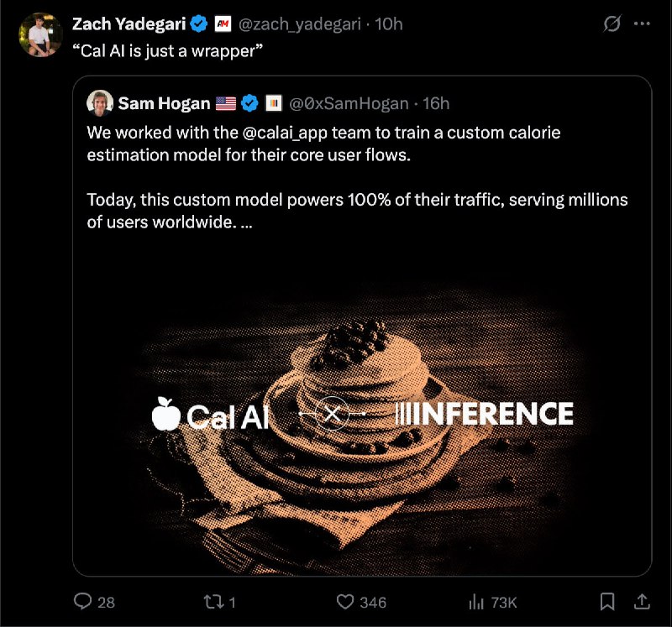Click the Grok icon on the tweet
This screenshot has width=672, height=627.
[612, 24]
